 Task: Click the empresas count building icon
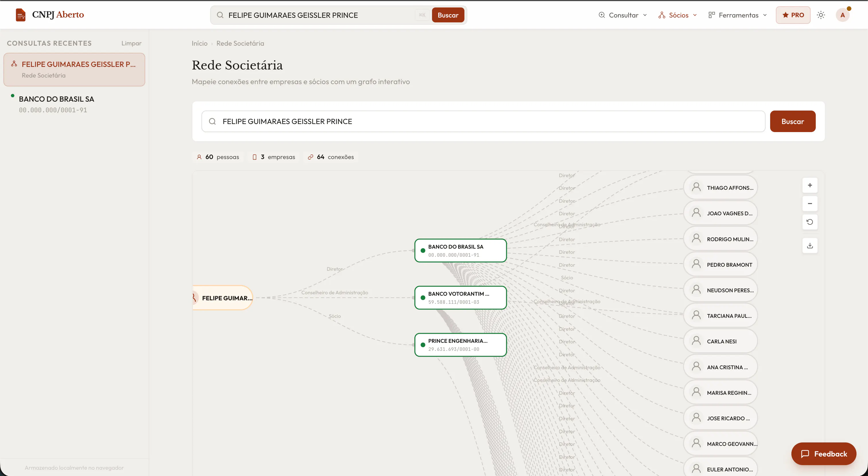pyautogui.click(x=254, y=157)
